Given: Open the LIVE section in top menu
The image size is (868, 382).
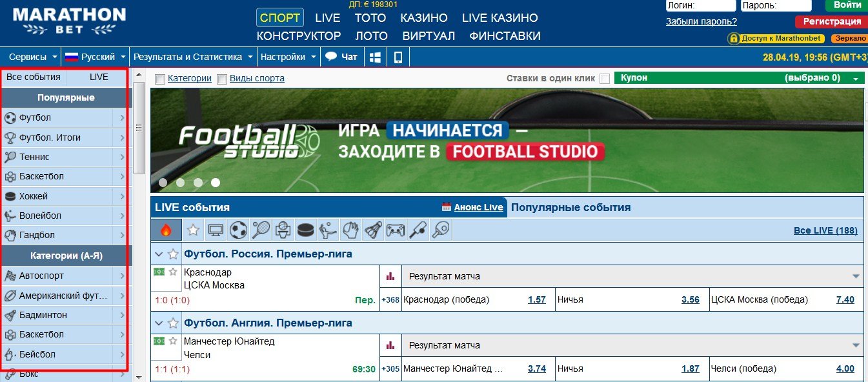Looking at the screenshot, I should (328, 18).
